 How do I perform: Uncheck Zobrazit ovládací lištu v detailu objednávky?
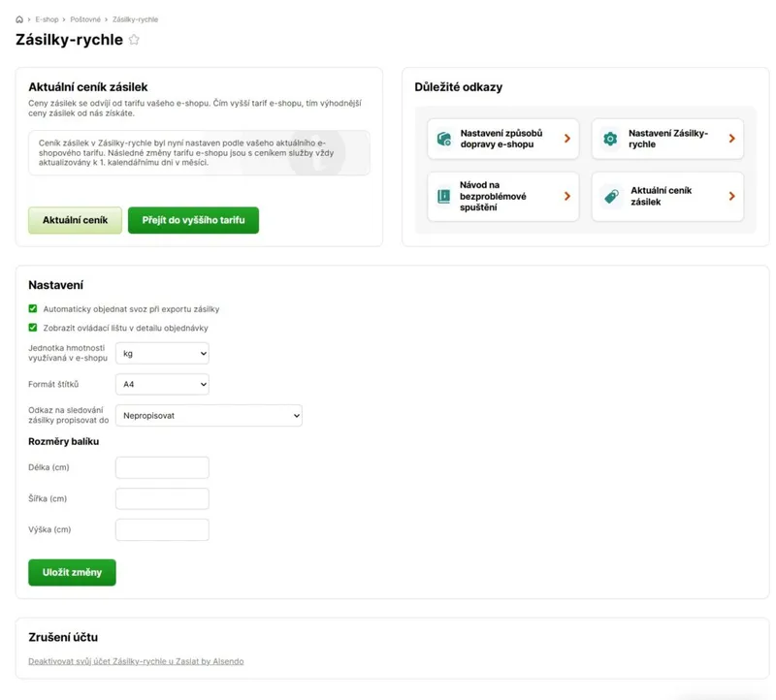coord(33,328)
